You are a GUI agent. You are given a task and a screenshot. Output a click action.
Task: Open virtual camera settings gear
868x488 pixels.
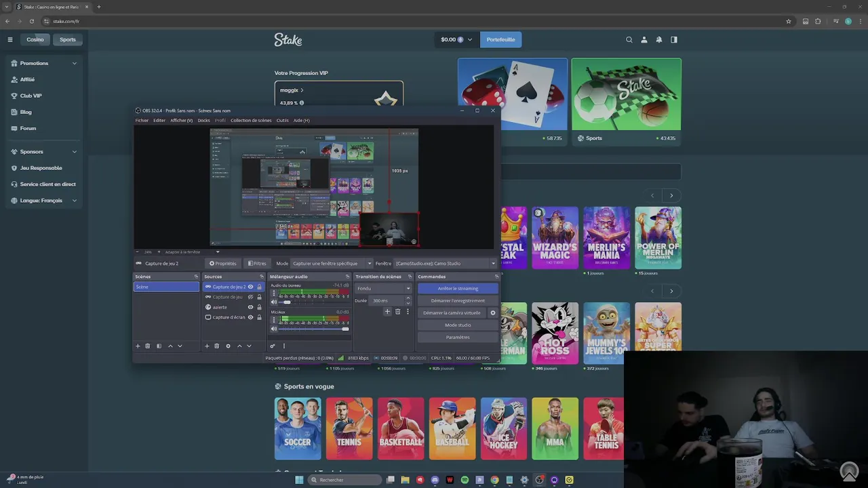tap(493, 313)
